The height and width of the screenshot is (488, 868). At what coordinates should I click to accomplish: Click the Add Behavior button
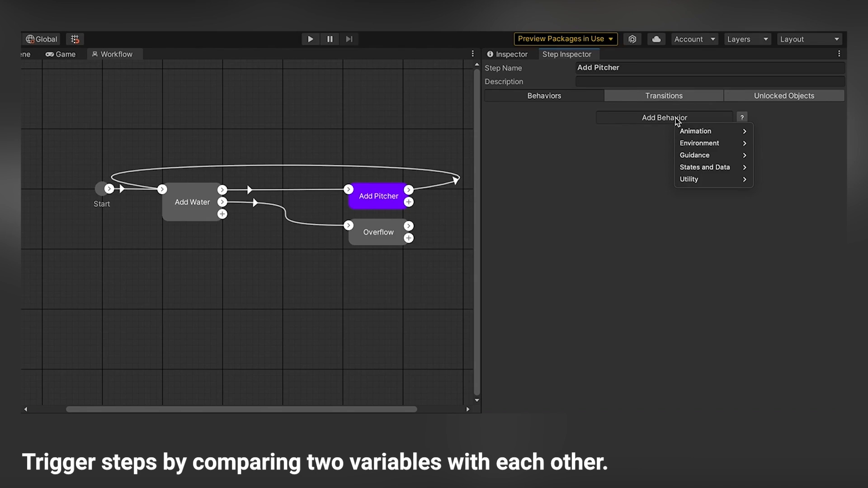664,117
